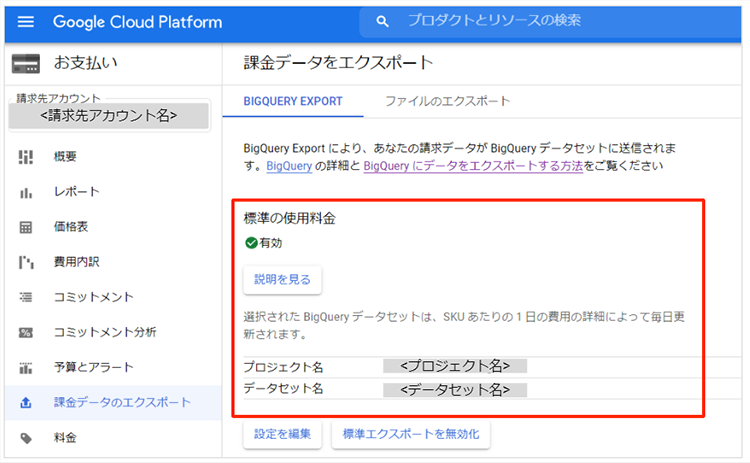Click the Google Cloud Platform logo text
Screen dimensions: 750x463
[x=137, y=22]
